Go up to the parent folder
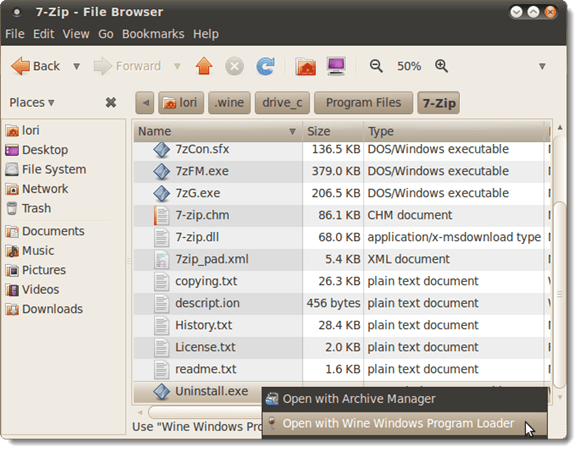 pos(204,67)
